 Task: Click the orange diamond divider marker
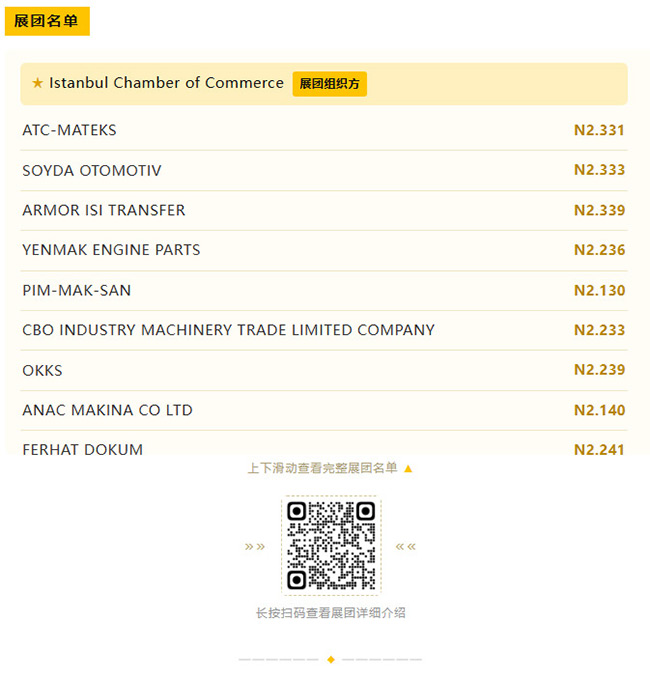pos(331,659)
